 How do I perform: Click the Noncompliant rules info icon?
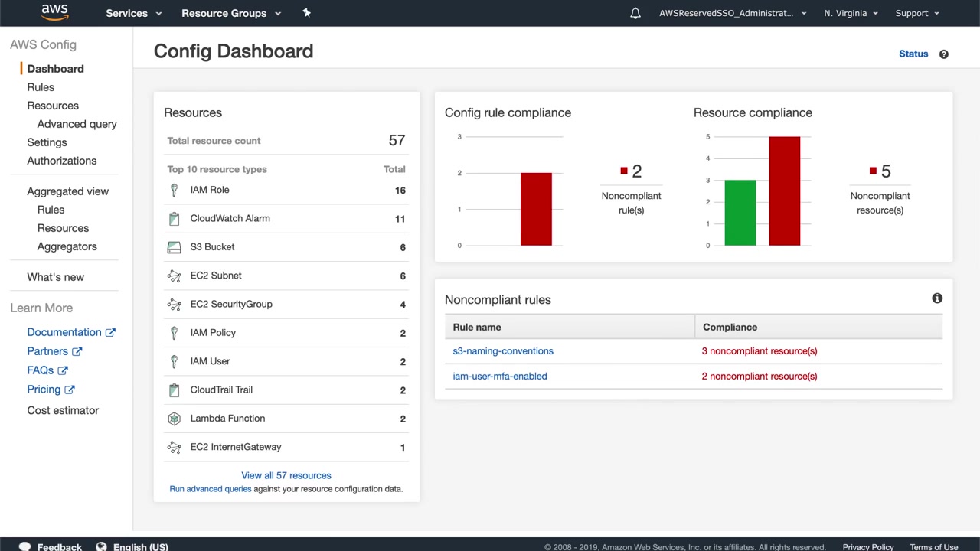(936, 298)
